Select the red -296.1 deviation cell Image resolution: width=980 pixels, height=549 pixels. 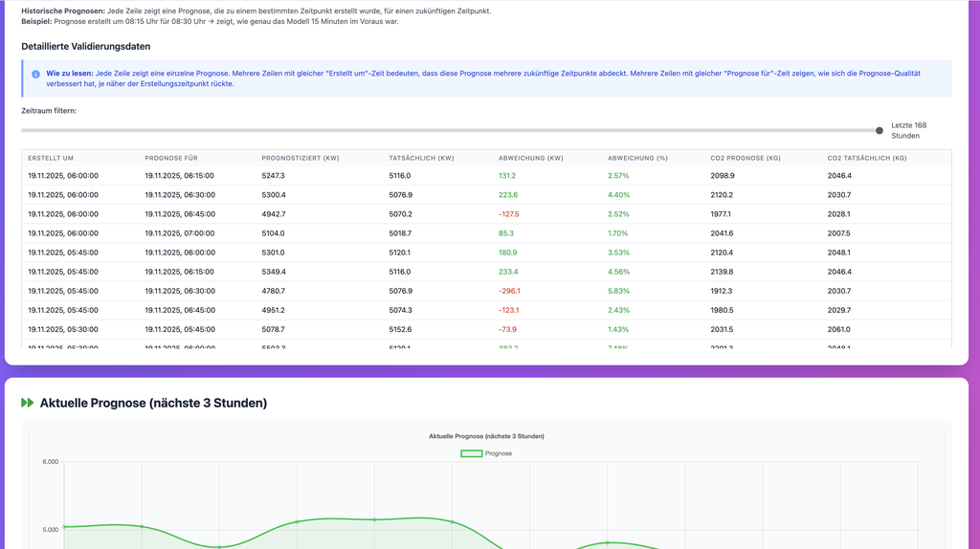(511, 291)
